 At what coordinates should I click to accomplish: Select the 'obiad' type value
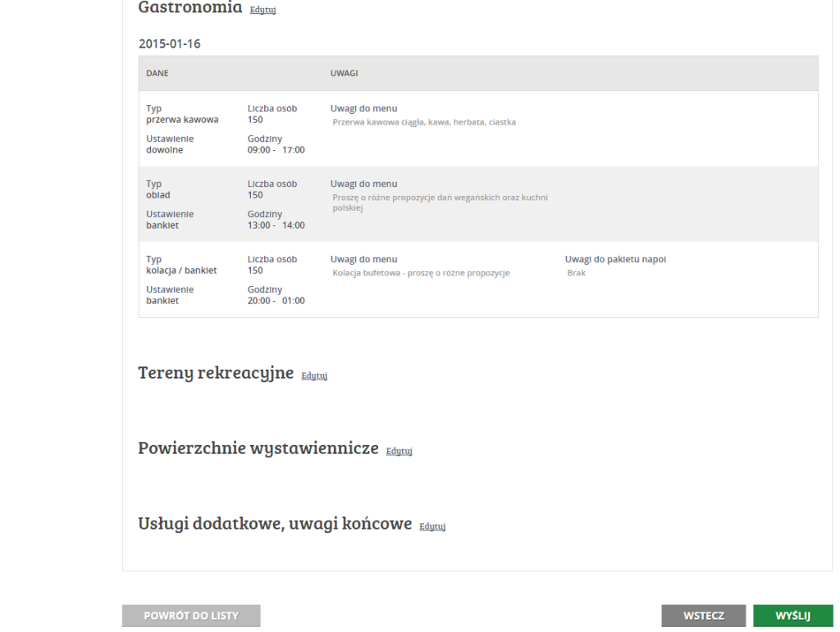pos(158,195)
